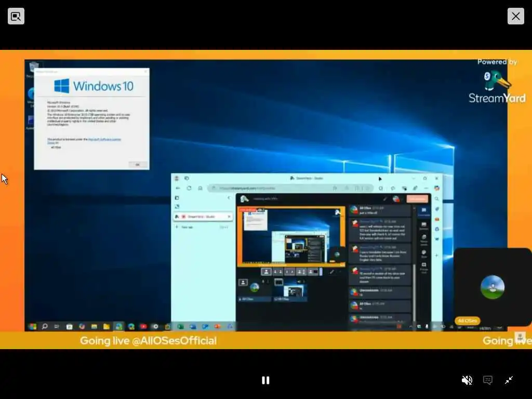532x399 pixels.
Task: Click OK in the Windows 10 About dialog
Action: (x=138, y=165)
